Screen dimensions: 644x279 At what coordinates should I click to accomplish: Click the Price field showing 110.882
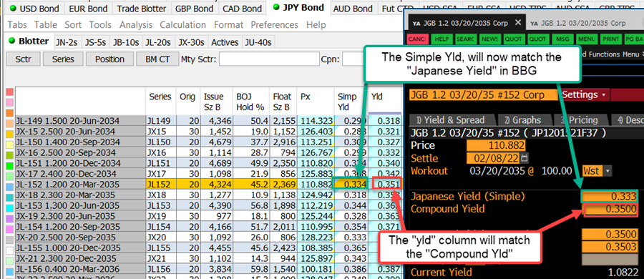pyautogui.click(x=496, y=145)
